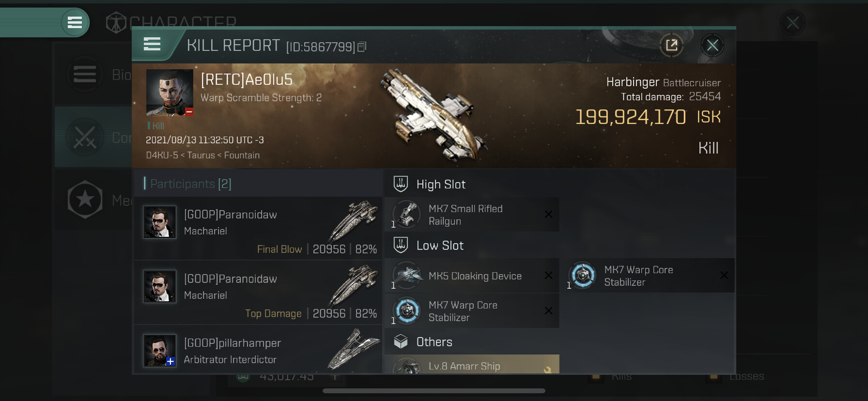Image resolution: width=868 pixels, height=401 pixels.
Task: Open the kill report hamburger menu
Action: click(x=152, y=45)
